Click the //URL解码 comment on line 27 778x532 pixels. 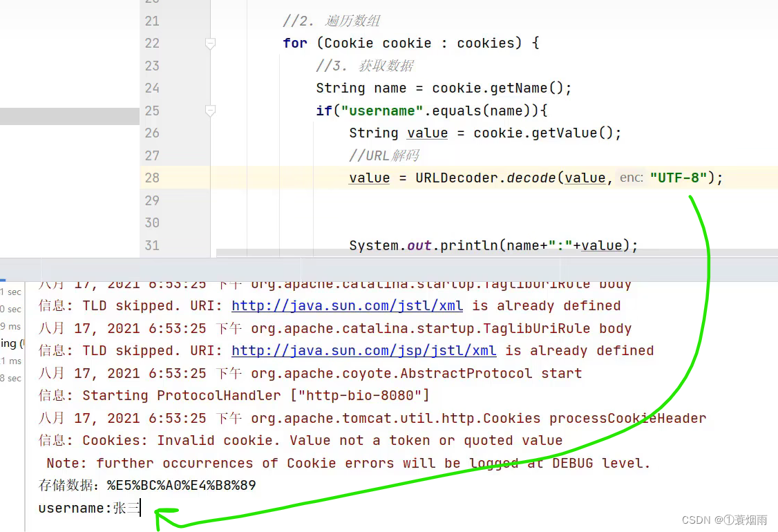(384, 155)
